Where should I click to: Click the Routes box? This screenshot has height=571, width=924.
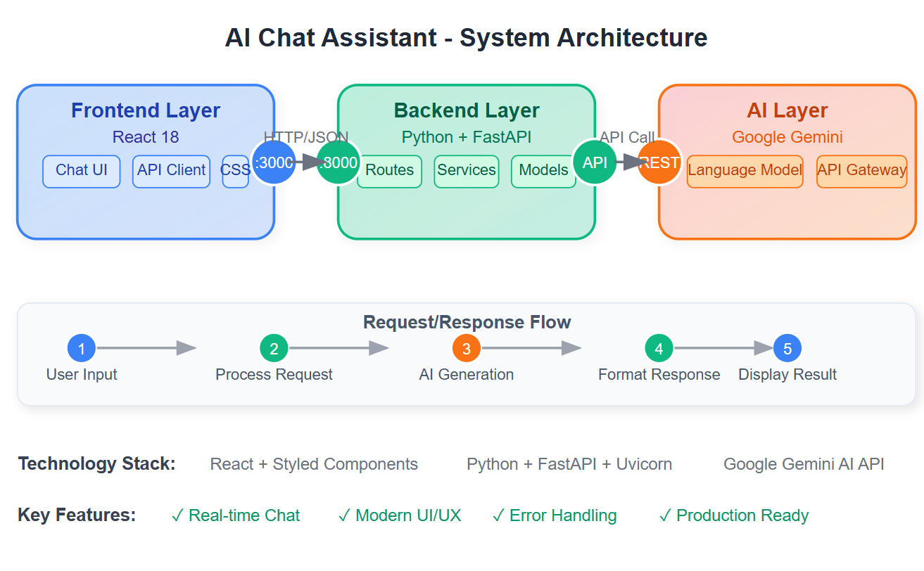[x=390, y=172]
